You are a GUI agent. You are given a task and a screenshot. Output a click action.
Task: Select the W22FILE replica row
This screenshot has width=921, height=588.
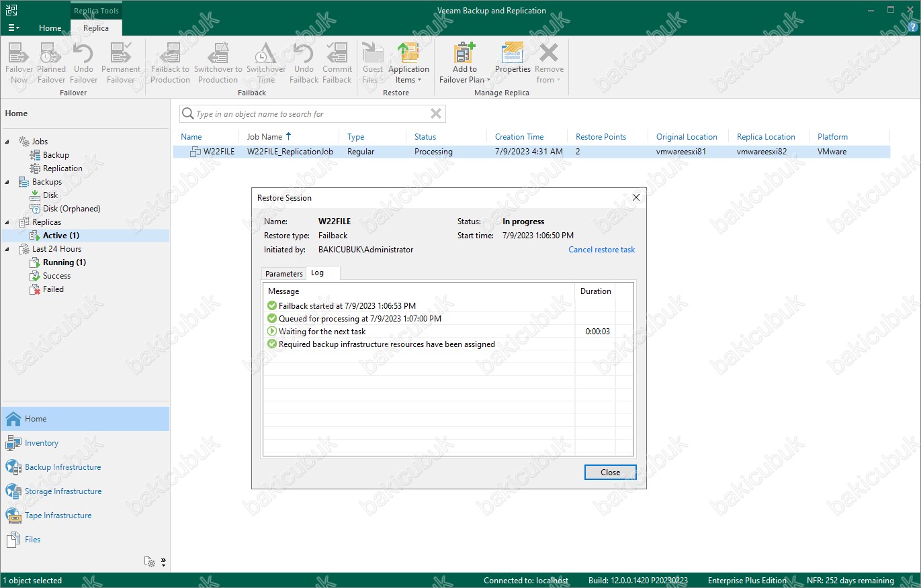coord(531,152)
